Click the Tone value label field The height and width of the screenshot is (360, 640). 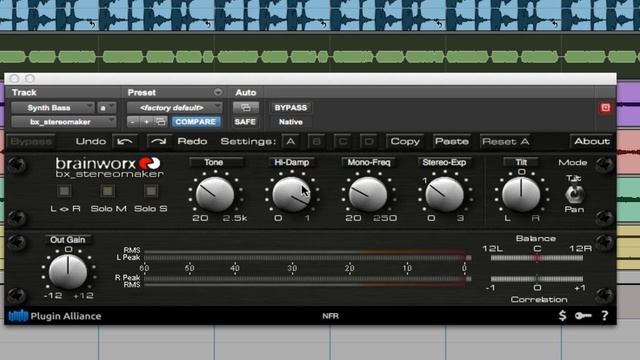(x=216, y=162)
